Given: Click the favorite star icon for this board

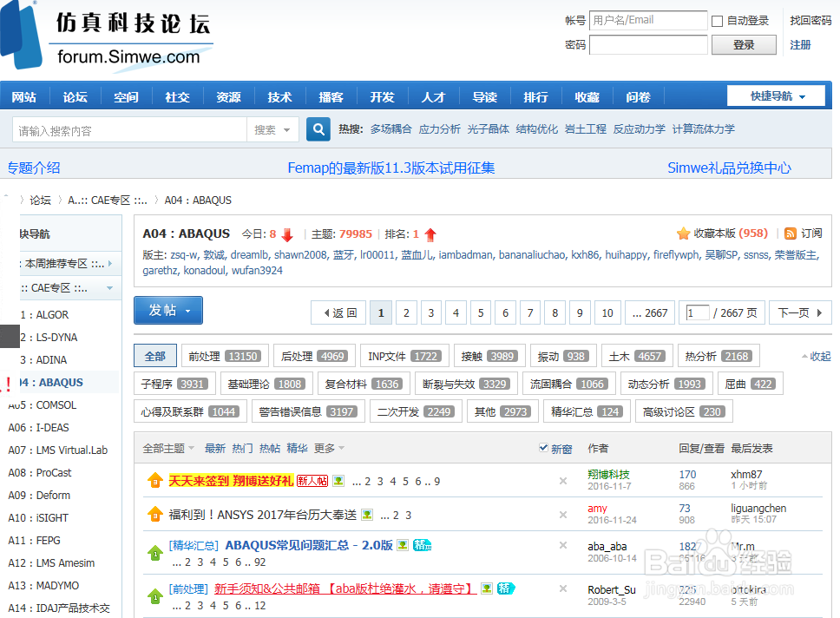Looking at the screenshot, I should click(683, 233).
